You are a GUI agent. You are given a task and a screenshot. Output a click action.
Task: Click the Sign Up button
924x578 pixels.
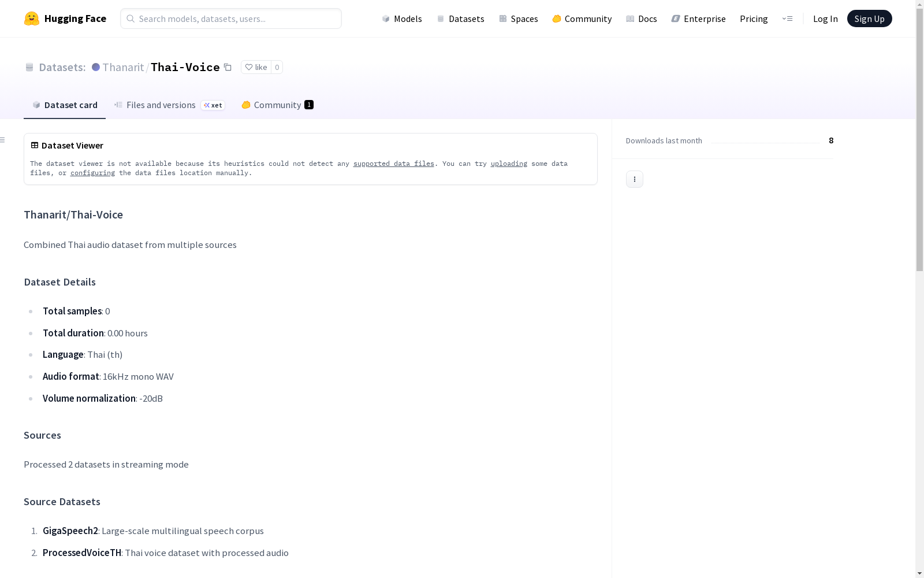(x=869, y=18)
